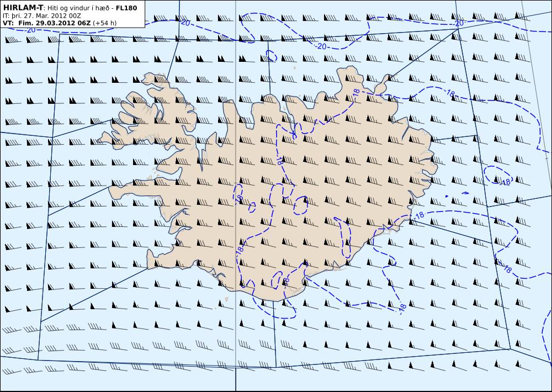This screenshot has height=392, width=552.
Task: Click the valid time 'Fim. 29.03.2012 06Z'
Action: [54, 23]
